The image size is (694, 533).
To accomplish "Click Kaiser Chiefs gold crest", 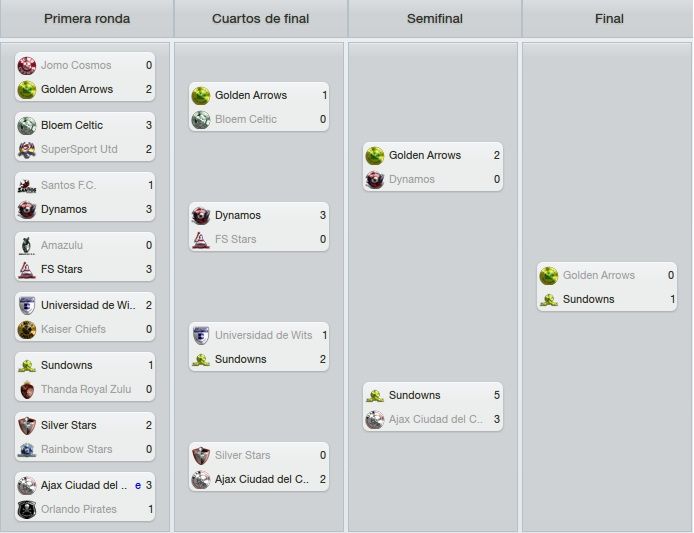I will [x=27, y=330].
